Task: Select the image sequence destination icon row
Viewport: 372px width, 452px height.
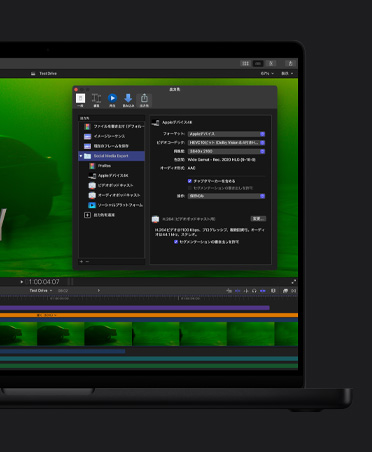Action: pos(112,136)
